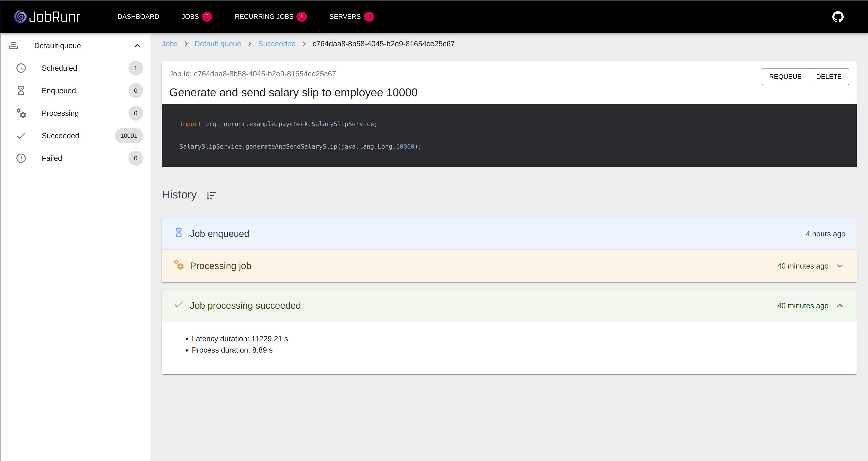Image resolution: width=868 pixels, height=461 pixels.
Task: Click the Default queue list icon
Action: tap(13, 46)
